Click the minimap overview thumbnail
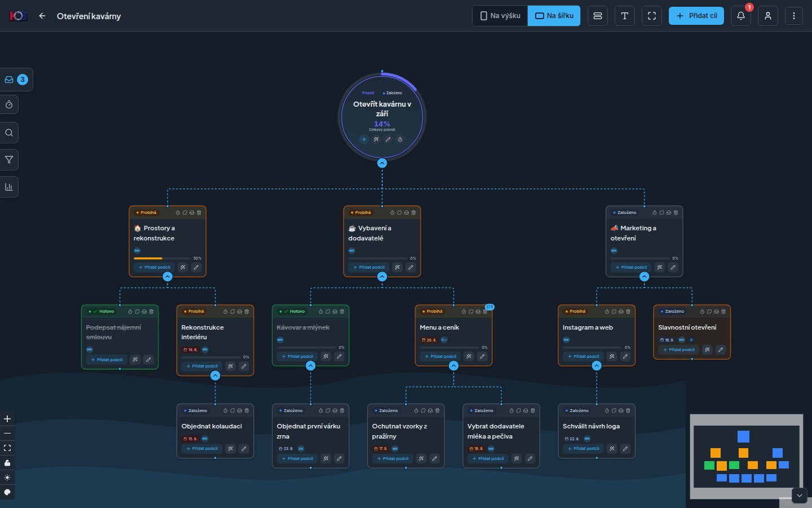Viewport: 812px width, 508px height. 747,457
